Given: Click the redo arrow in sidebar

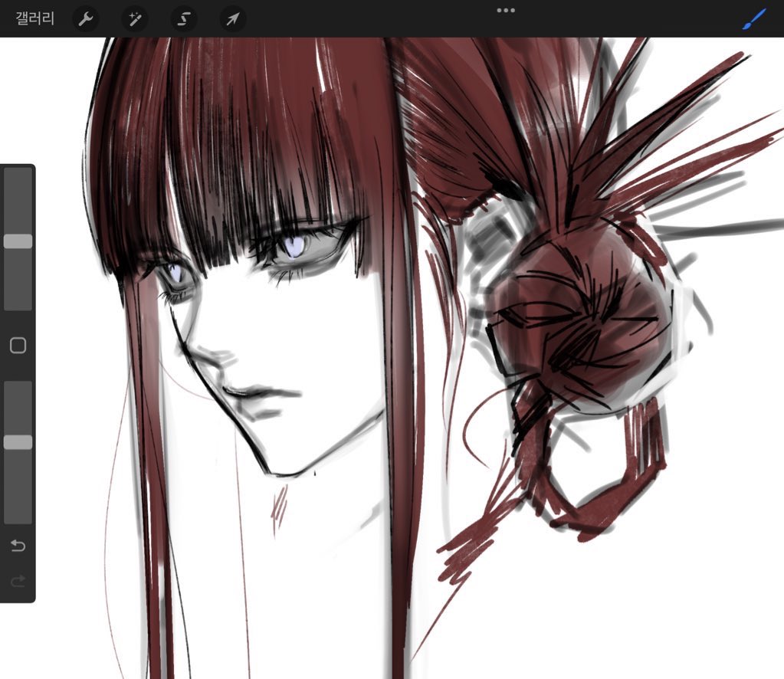Looking at the screenshot, I should (x=18, y=581).
